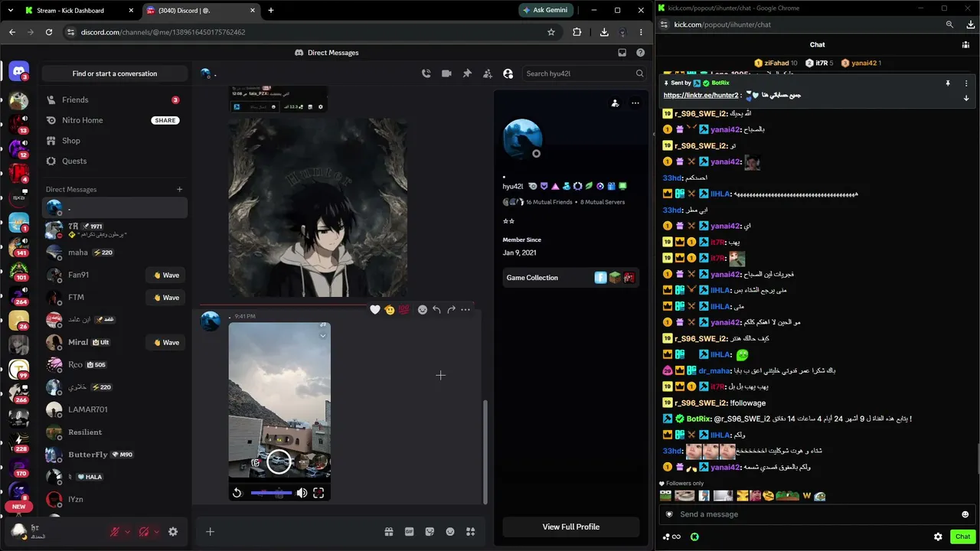Click the Find or start a conversation box
980x551 pixels.
click(115, 73)
